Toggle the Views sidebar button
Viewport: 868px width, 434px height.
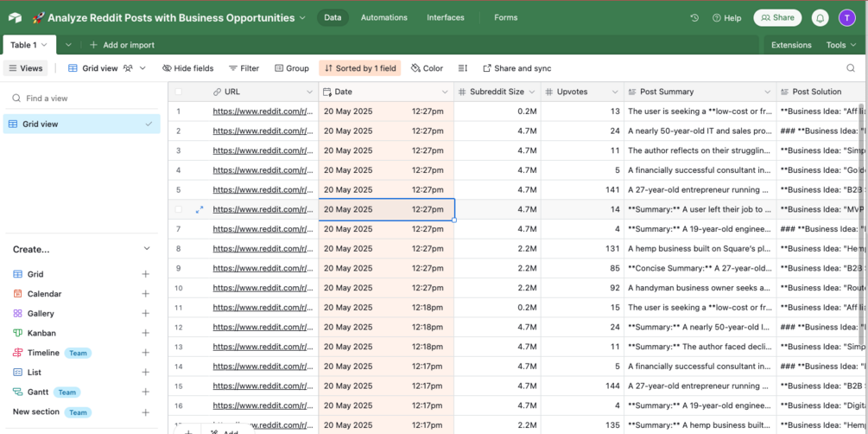coord(25,68)
